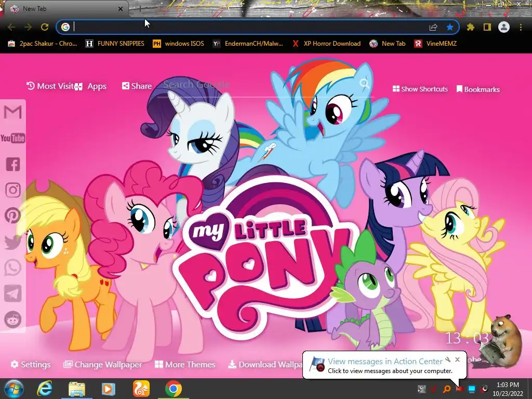Open the Telegram sidebar shortcut
532x399 pixels.
[13, 294]
